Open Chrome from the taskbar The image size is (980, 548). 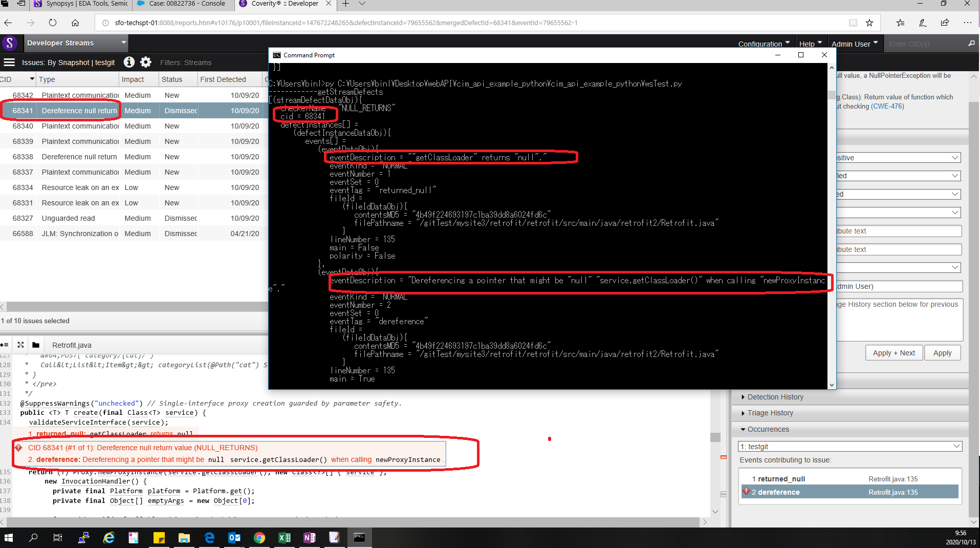(259, 537)
